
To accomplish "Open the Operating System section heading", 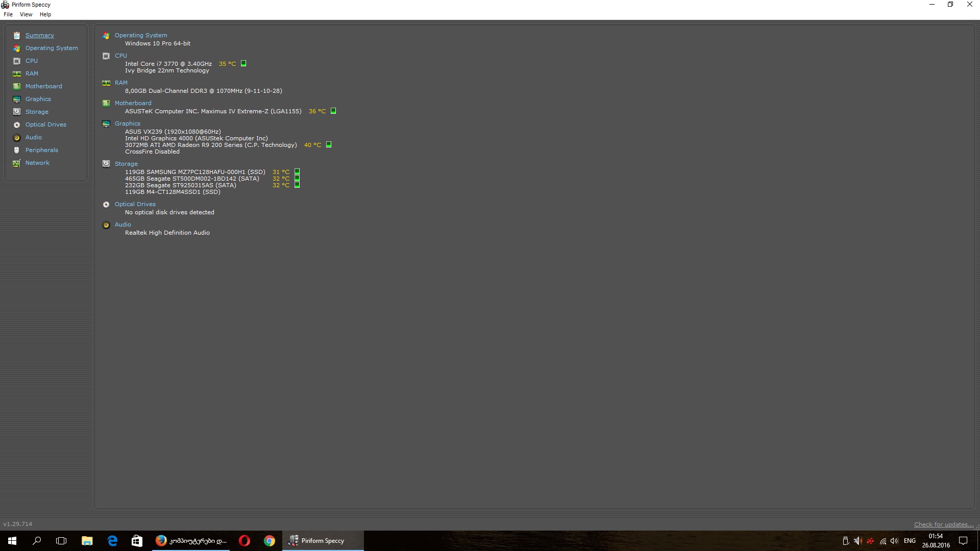I will 141,35.
